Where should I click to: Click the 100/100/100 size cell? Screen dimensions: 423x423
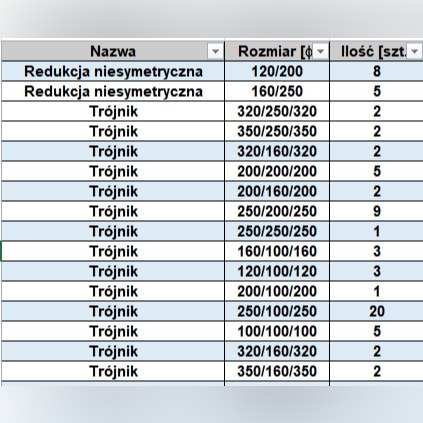pos(277,331)
